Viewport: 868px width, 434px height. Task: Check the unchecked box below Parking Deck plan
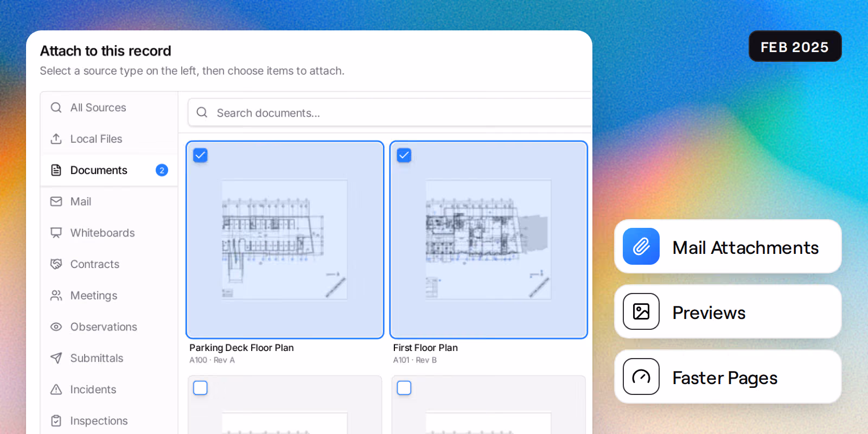200,388
